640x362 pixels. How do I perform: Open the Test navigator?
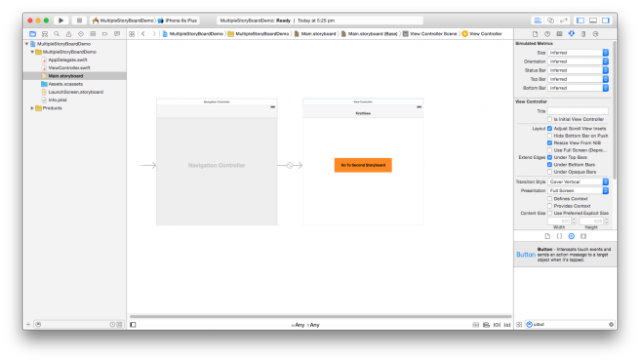81,34
